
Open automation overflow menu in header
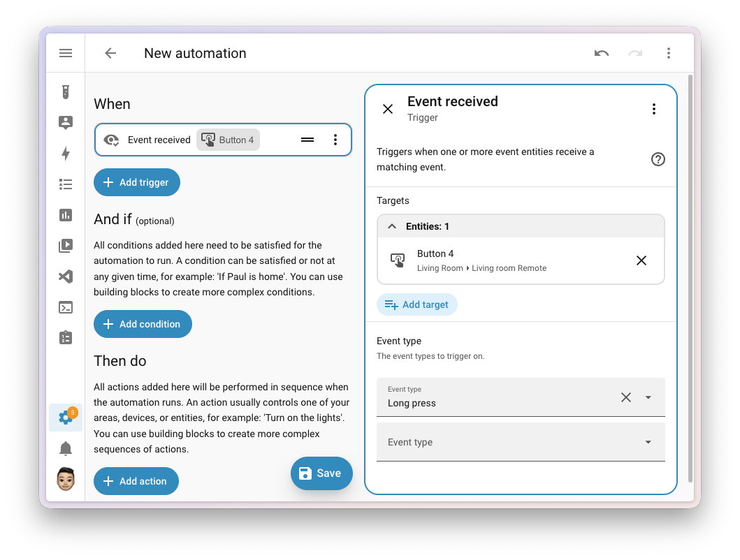[x=668, y=53]
